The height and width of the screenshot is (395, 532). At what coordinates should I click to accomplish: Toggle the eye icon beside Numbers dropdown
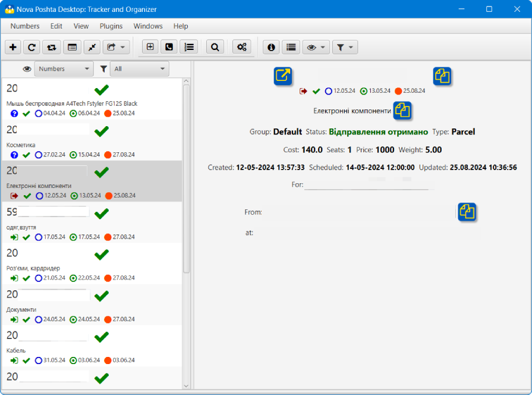27,69
